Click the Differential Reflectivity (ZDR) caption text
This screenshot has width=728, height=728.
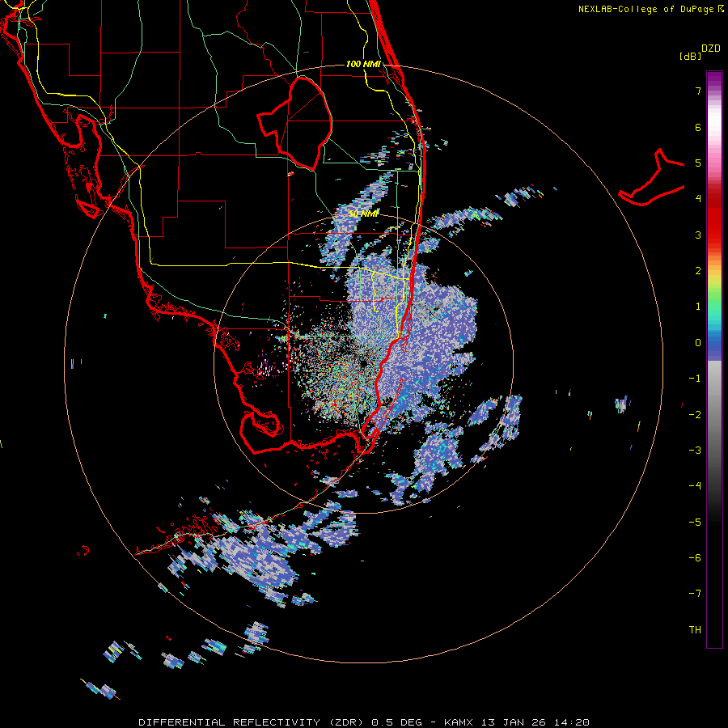click(253, 722)
